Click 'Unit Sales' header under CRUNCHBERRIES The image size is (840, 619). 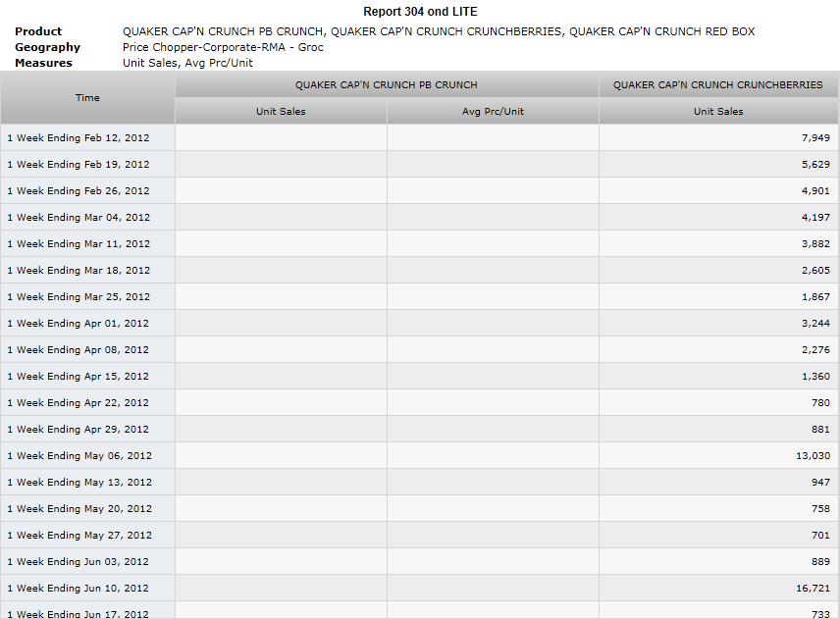718,112
